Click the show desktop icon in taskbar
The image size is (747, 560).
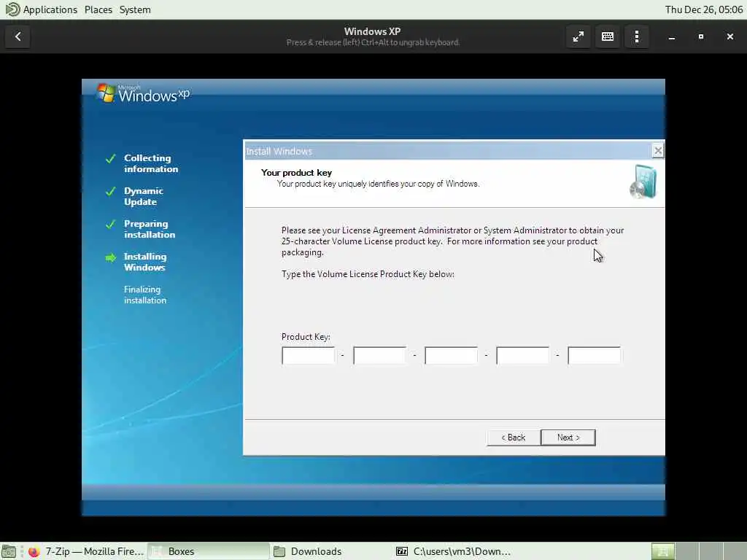point(9,551)
